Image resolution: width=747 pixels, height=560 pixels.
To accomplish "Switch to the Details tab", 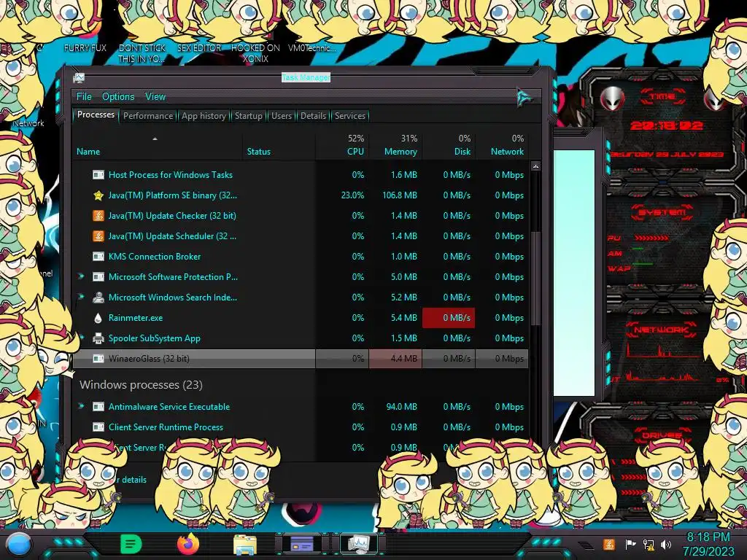I will pyautogui.click(x=314, y=116).
